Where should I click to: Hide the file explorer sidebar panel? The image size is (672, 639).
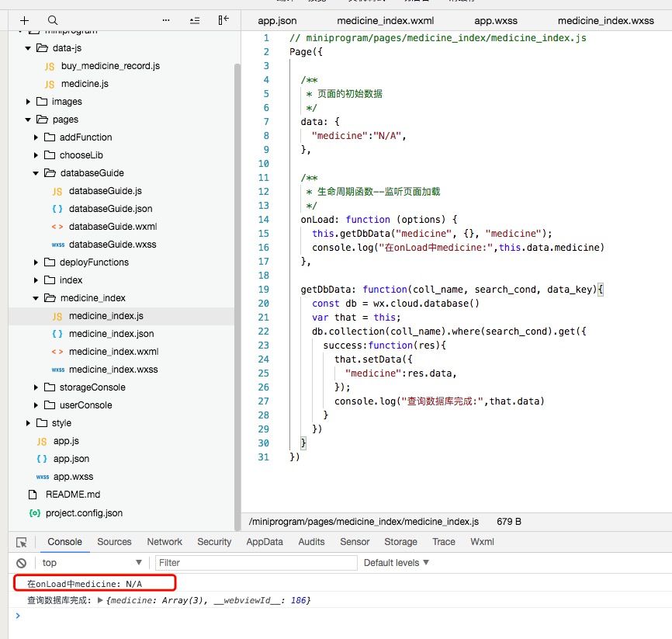[223, 19]
